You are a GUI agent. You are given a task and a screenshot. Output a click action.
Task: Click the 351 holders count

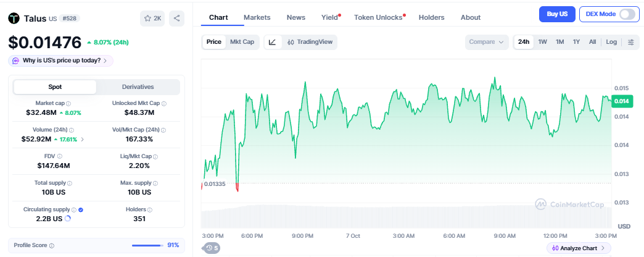(139, 219)
